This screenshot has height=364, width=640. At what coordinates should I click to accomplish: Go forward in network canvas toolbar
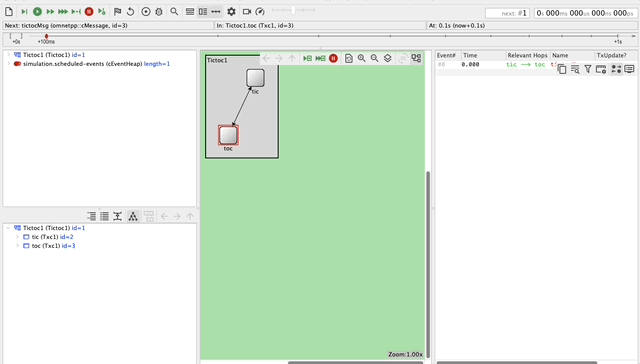279,58
